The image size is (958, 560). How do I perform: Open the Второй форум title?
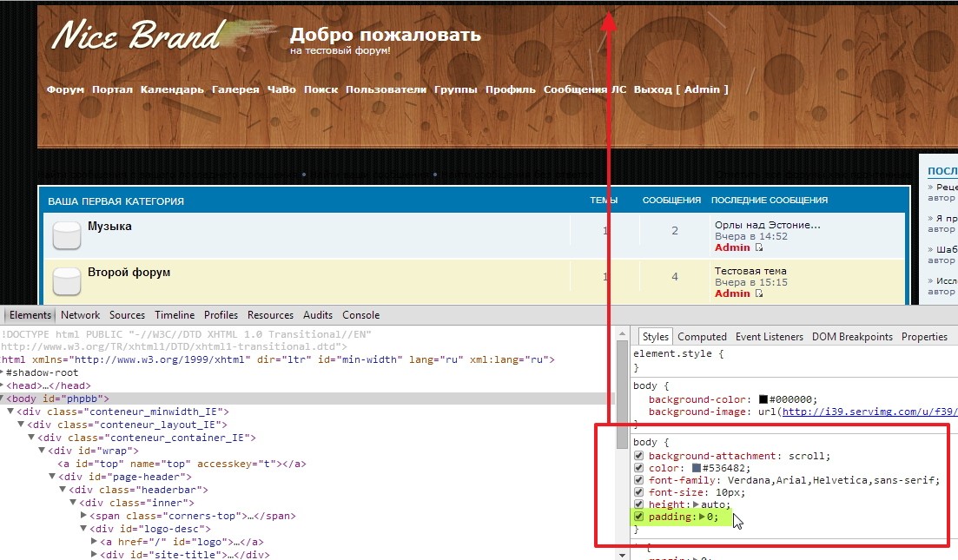[x=129, y=272]
